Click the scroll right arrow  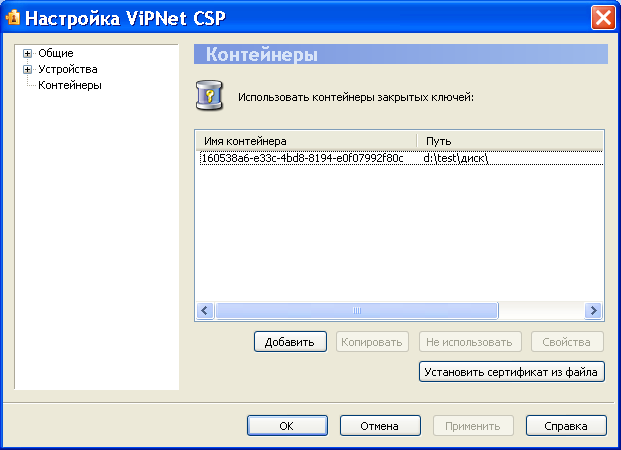593,311
